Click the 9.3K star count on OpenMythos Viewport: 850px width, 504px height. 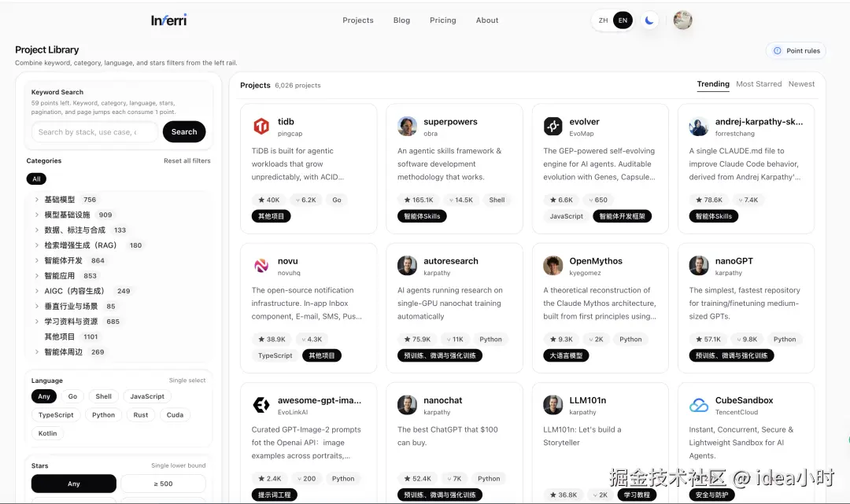click(x=561, y=340)
